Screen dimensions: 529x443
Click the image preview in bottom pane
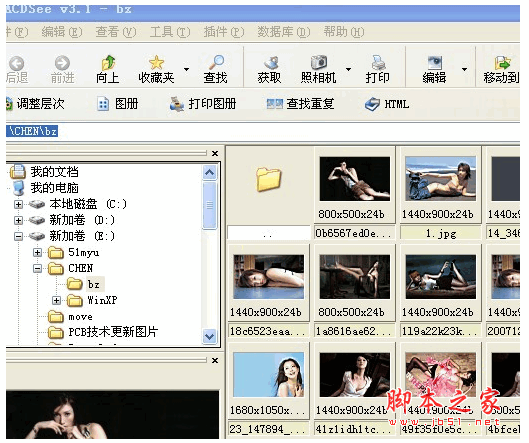[x=112, y=415]
